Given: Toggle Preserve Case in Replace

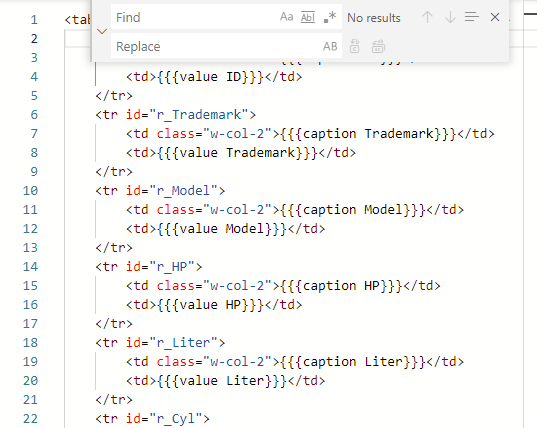Looking at the screenshot, I should point(330,46).
